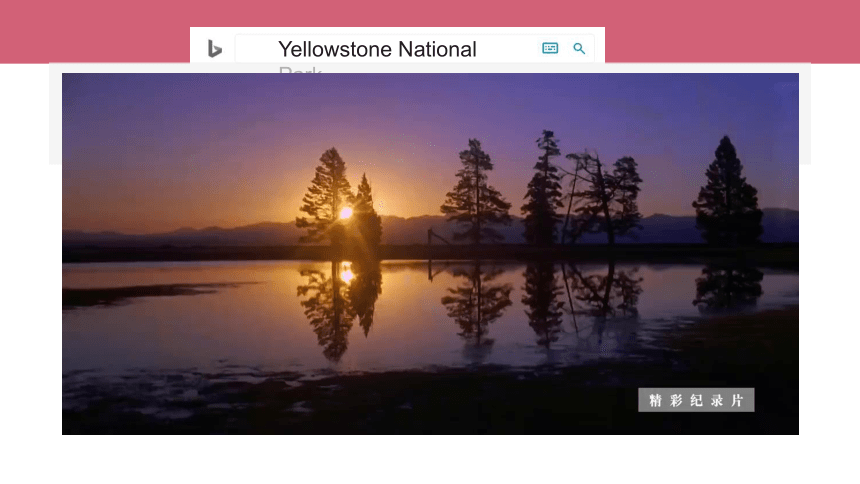Click the setting sun in the photo

346,213
